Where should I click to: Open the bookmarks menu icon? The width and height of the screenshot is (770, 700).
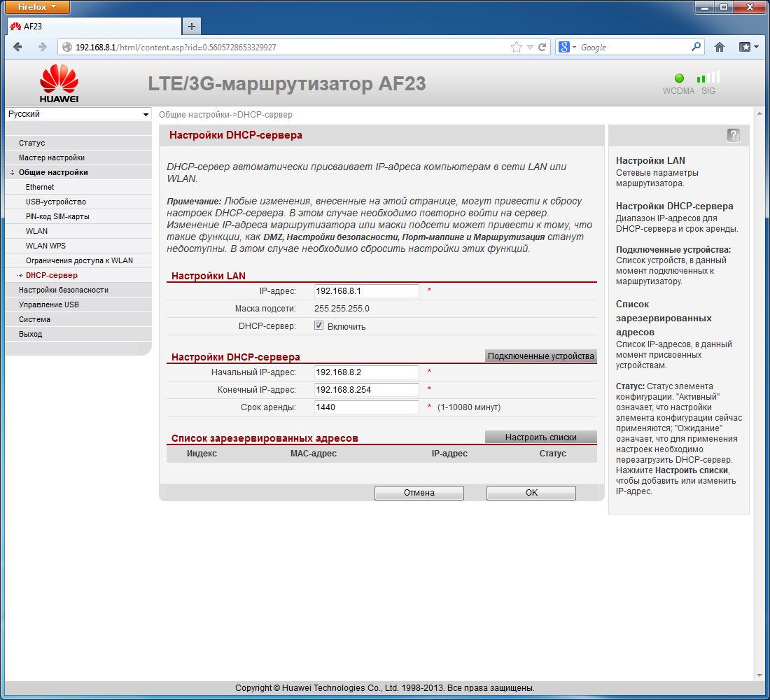(748, 47)
